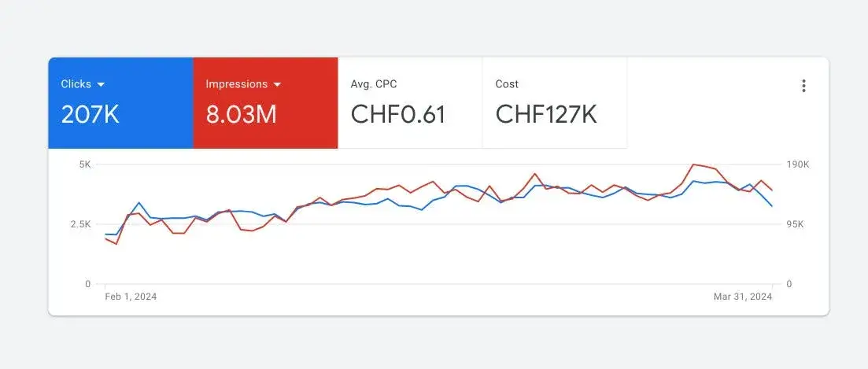Click the CHF0.61 average CPC value

[x=398, y=115]
